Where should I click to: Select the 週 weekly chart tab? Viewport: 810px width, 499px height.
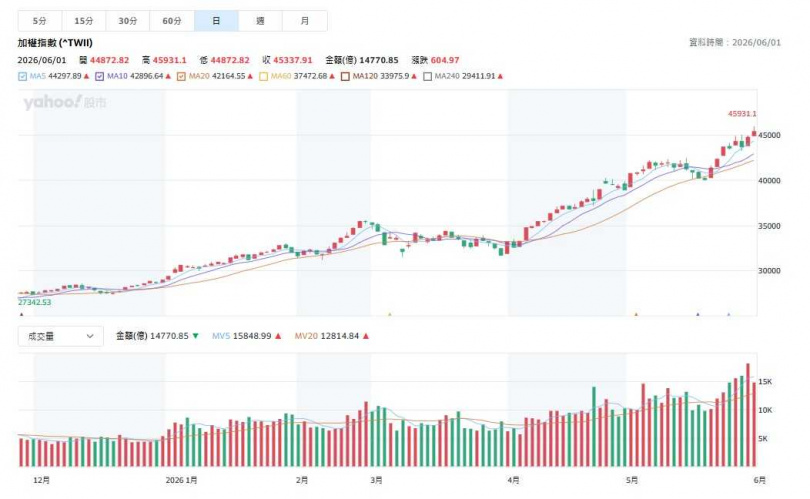click(260, 21)
